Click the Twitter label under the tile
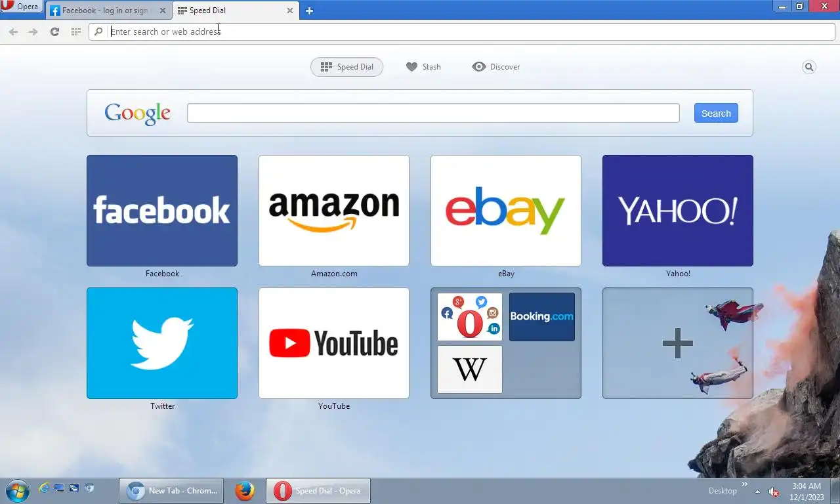Image resolution: width=840 pixels, height=504 pixels. [162, 406]
